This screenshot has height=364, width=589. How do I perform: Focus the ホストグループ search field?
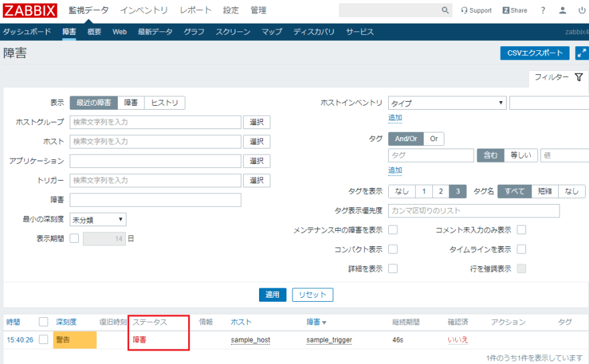[155, 122]
